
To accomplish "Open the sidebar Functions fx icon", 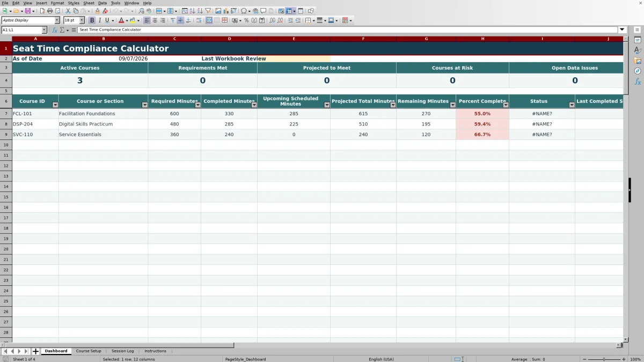I will coord(638,82).
